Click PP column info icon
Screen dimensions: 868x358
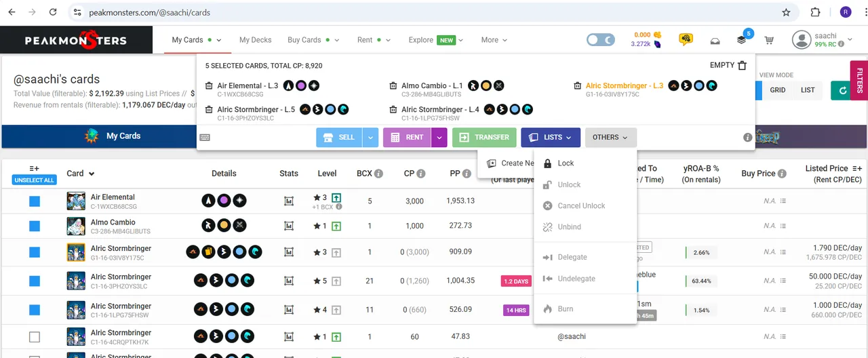pos(467,174)
